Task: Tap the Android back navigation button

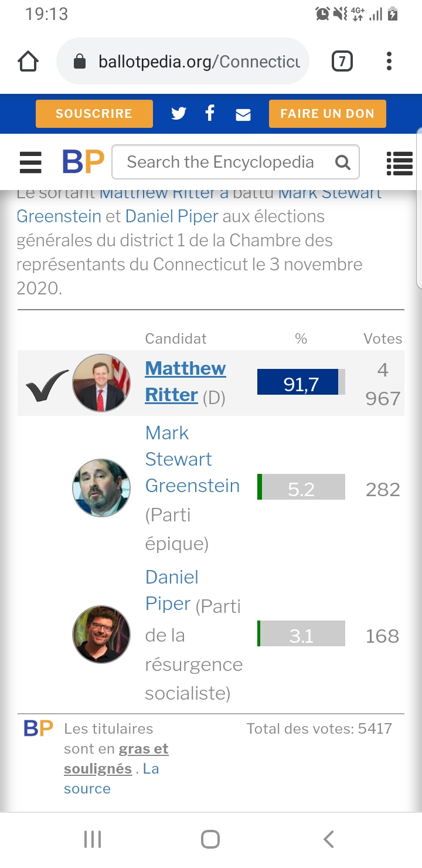Action: (x=329, y=839)
